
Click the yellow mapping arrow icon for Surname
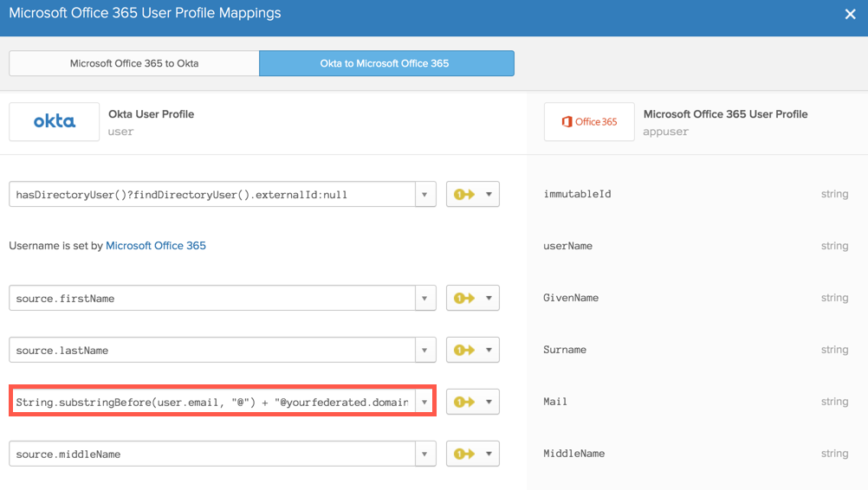click(465, 351)
